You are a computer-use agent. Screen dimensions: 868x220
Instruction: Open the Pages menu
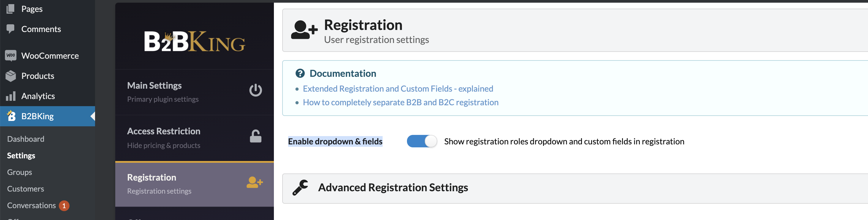pyautogui.click(x=48, y=9)
